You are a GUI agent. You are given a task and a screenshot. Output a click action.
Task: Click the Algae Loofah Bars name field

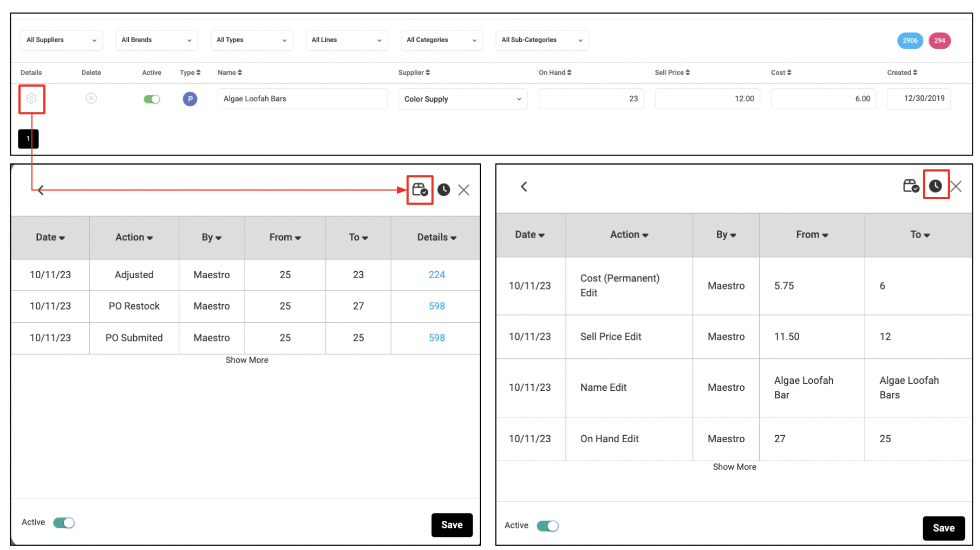[302, 99]
